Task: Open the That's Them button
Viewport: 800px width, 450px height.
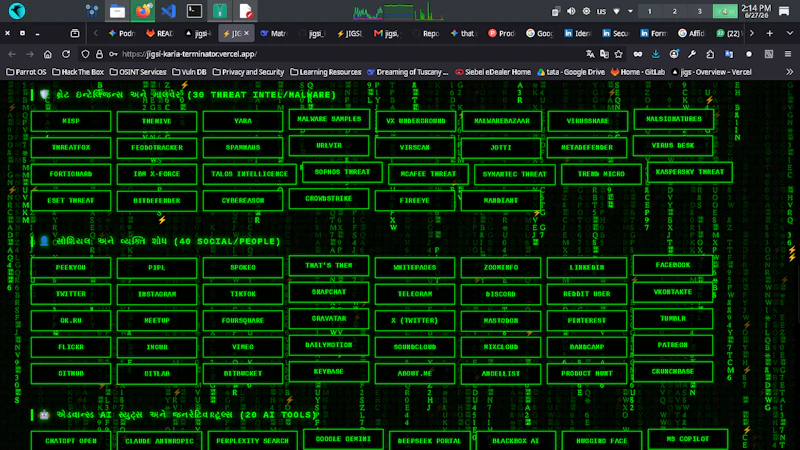Action: click(x=329, y=265)
